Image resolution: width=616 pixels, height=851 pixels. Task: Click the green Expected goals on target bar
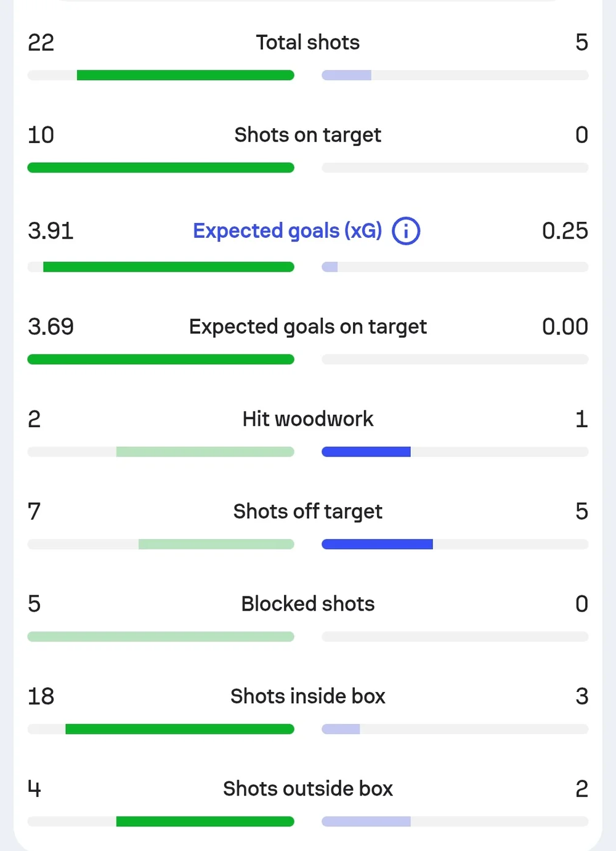pyautogui.click(x=161, y=359)
